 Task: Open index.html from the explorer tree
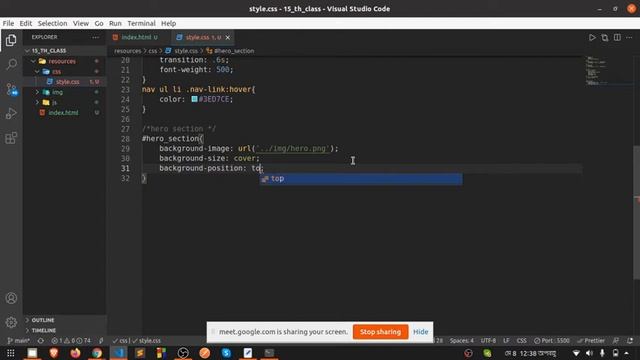[x=64, y=113]
